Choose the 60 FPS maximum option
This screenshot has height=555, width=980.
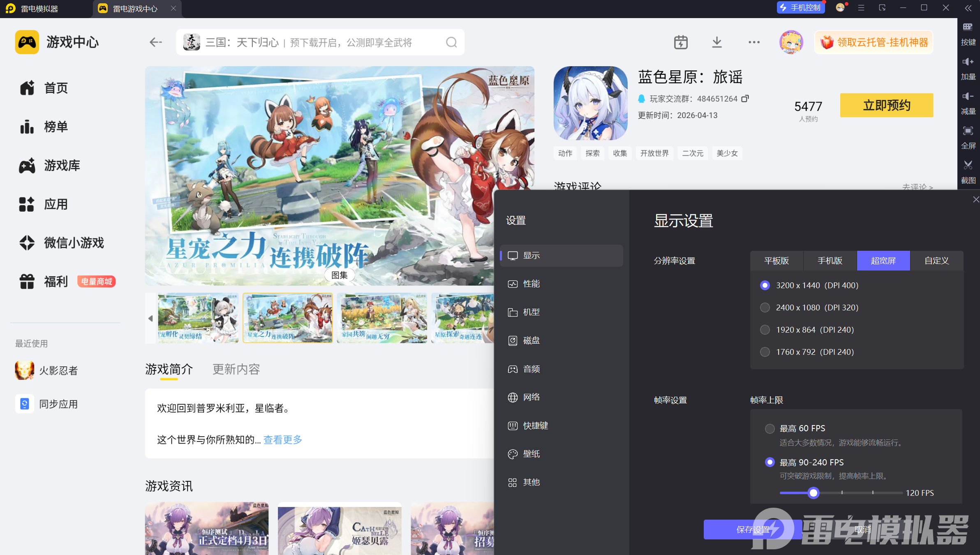(770, 428)
